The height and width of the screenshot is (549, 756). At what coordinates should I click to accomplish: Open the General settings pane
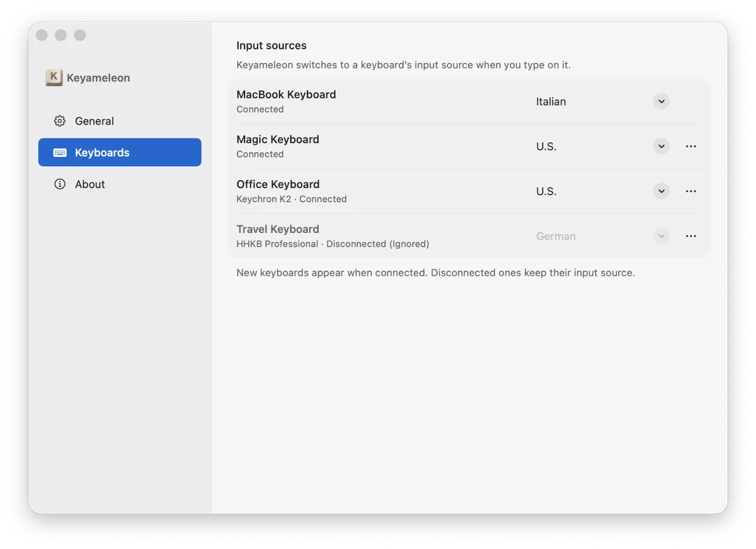(120, 121)
